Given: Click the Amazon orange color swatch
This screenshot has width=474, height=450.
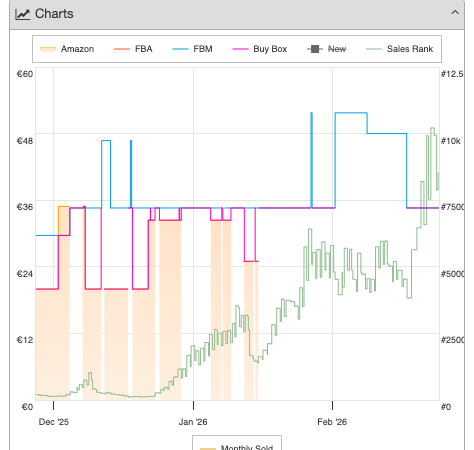Looking at the screenshot, I should click(48, 49).
